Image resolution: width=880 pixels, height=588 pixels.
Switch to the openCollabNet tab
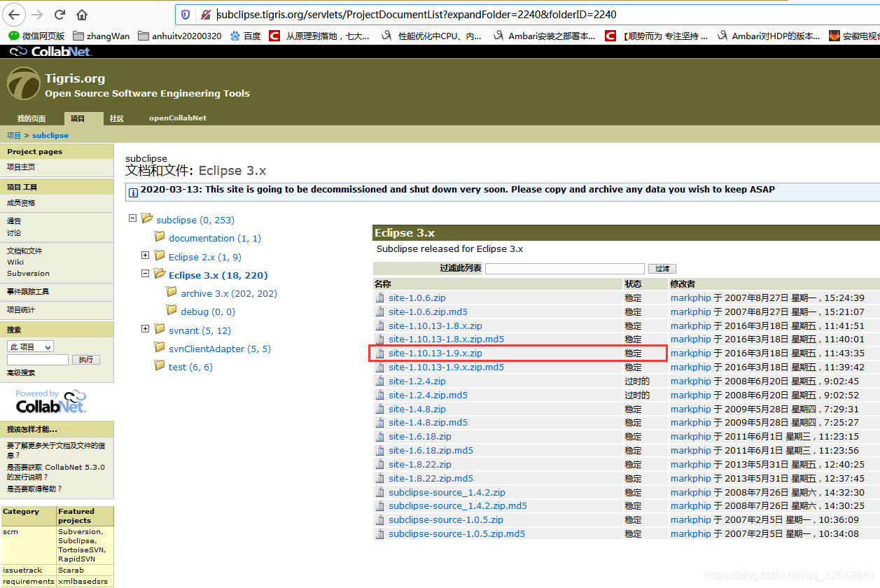coord(178,118)
